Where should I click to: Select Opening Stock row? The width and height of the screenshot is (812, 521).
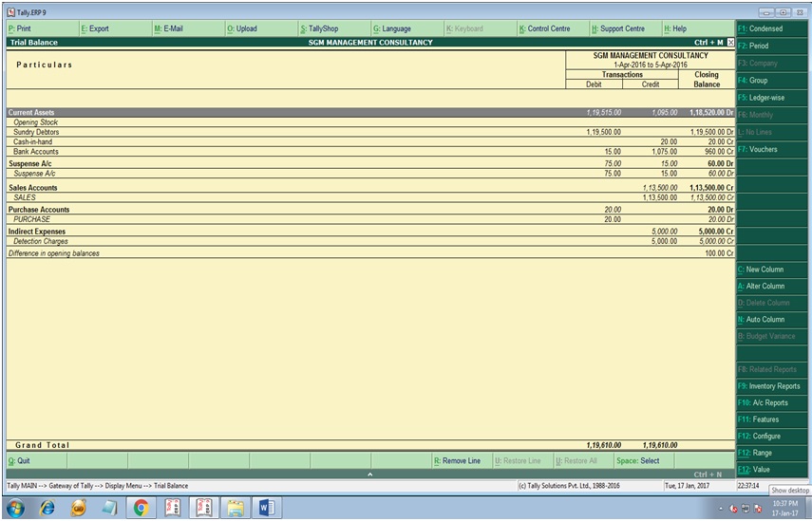point(370,122)
